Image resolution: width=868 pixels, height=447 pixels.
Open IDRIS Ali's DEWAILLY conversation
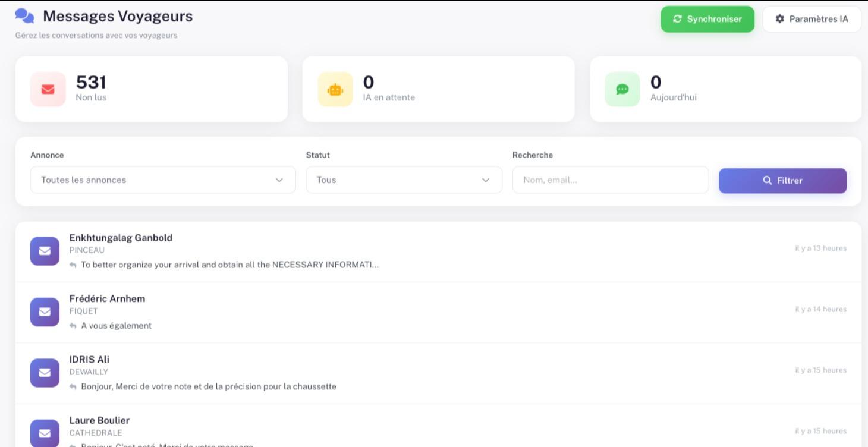(438, 373)
